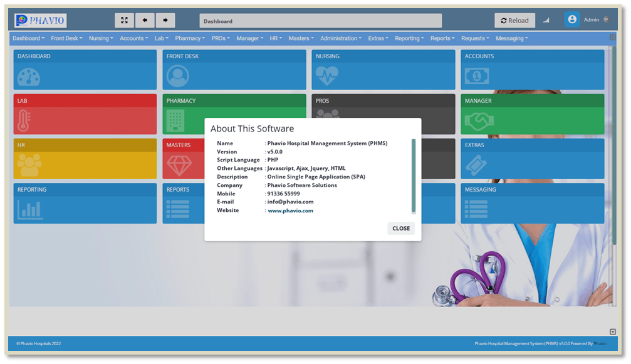This screenshot has width=631, height=364.
Task: Open the Front Desk tile user icon
Action: click(178, 76)
